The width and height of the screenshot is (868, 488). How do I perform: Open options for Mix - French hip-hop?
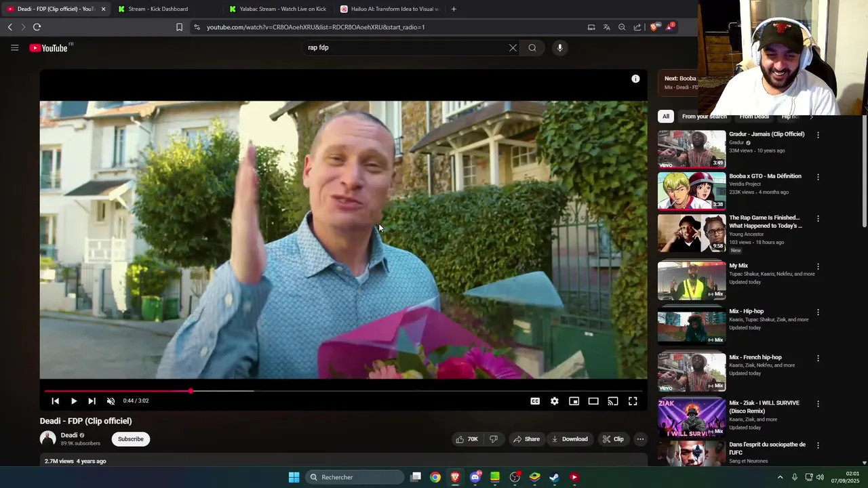click(818, 358)
